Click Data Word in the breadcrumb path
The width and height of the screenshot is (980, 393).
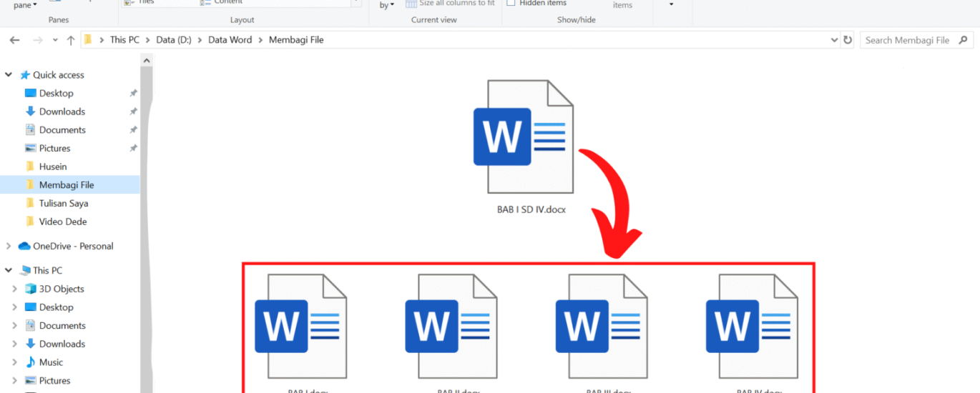point(230,40)
